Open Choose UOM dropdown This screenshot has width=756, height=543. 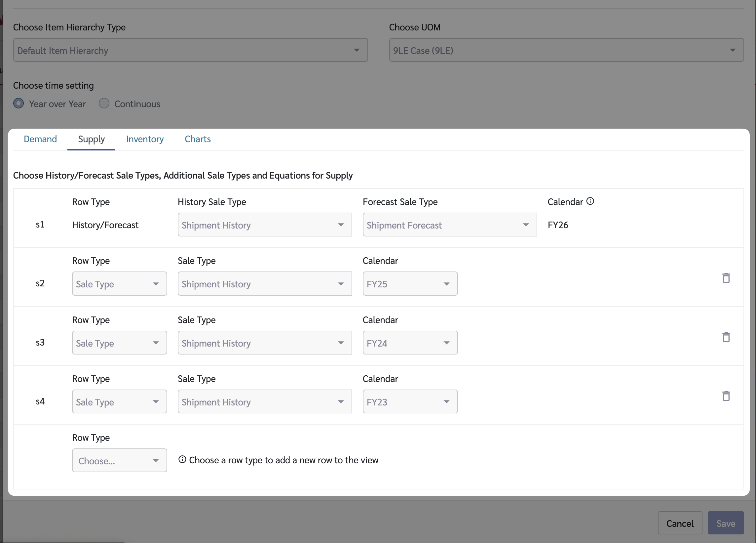[566, 50]
